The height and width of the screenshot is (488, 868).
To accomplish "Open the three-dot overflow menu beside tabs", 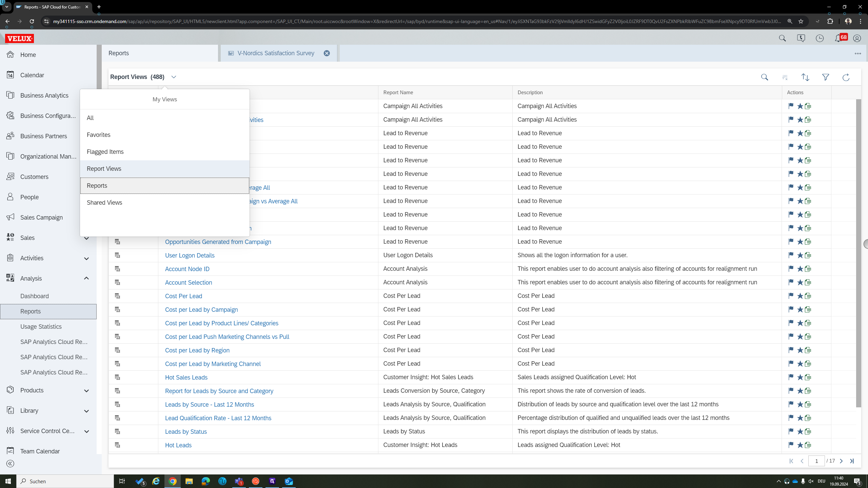I will tap(858, 53).
